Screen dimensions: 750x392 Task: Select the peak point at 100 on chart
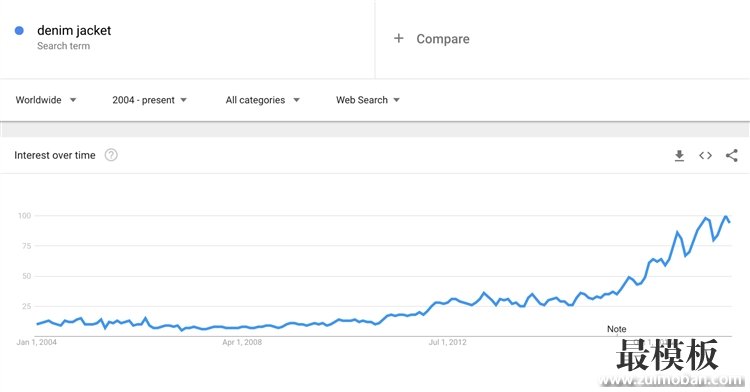[726, 217]
